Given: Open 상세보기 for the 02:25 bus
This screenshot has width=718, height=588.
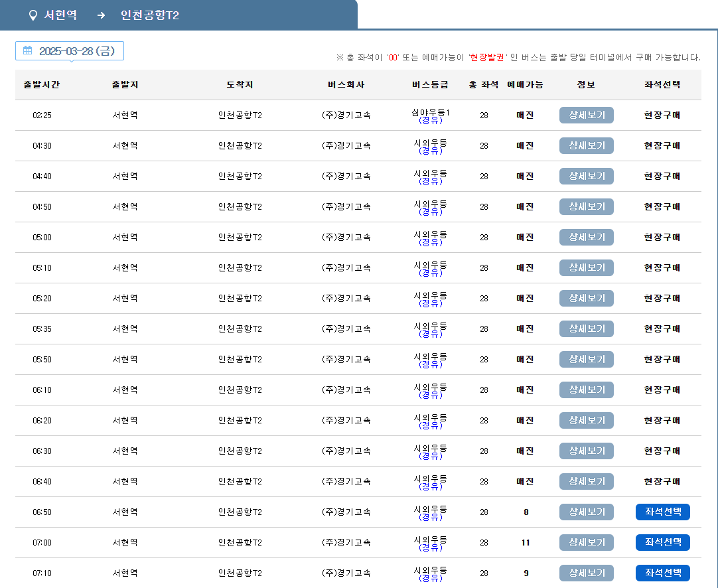Looking at the screenshot, I should pos(586,115).
